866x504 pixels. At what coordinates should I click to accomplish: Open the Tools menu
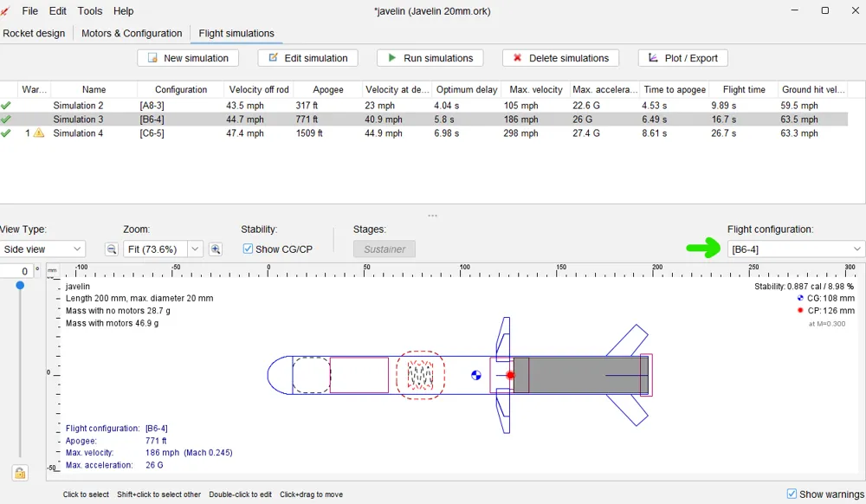click(89, 11)
